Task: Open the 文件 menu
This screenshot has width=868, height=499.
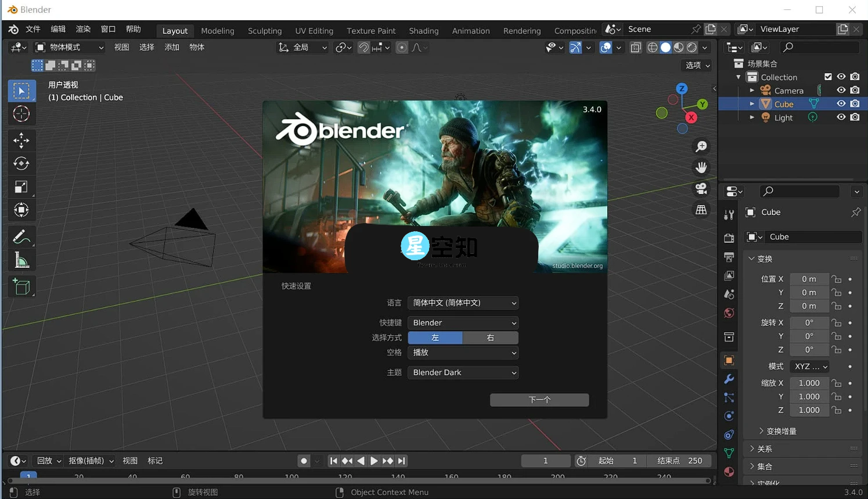Action: pyautogui.click(x=33, y=29)
